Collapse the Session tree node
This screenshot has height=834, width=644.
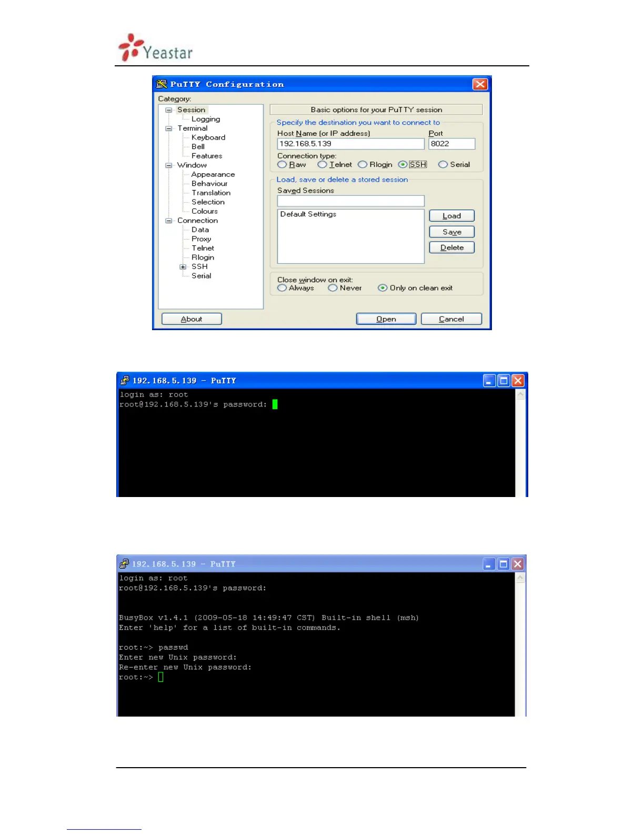coord(169,110)
